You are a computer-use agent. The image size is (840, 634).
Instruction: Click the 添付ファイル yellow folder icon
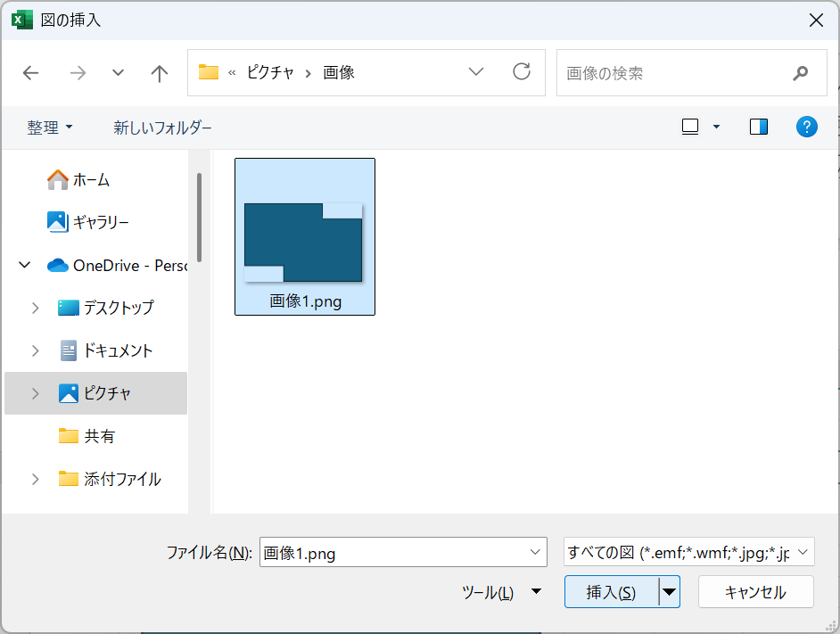click(x=68, y=479)
